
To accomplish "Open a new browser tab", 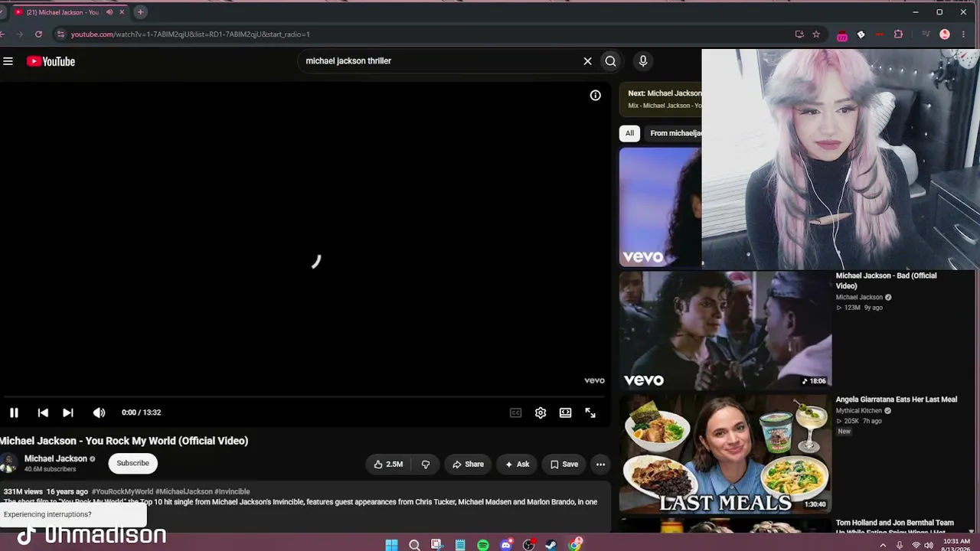I will pyautogui.click(x=140, y=12).
